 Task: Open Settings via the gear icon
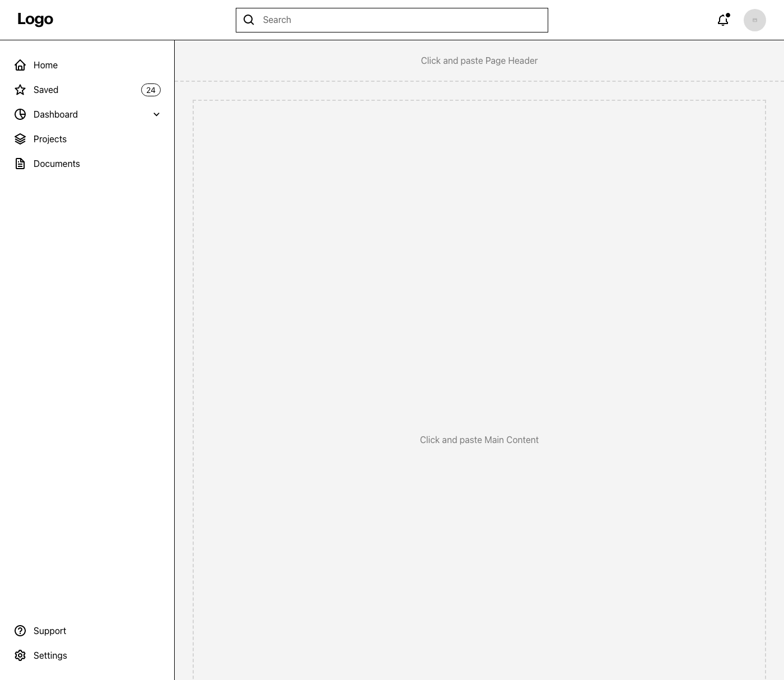pyautogui.click(x=20, y=655)
